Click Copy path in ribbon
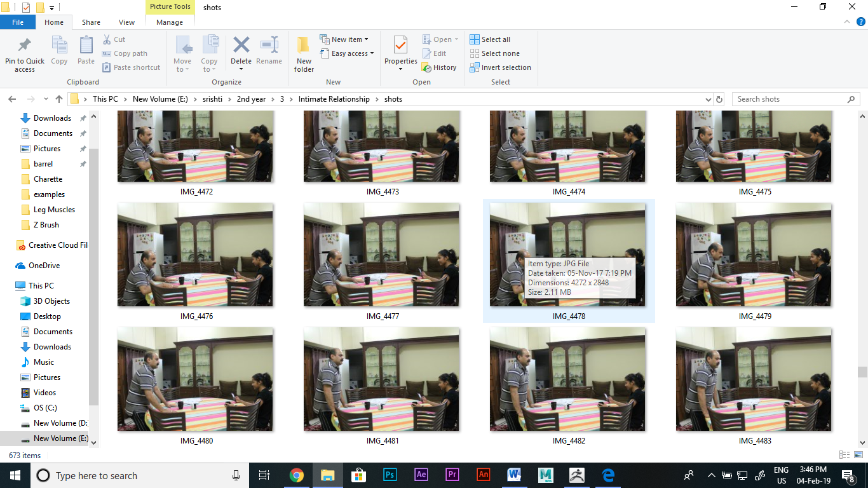The image size is (868, 488). pos(125,53)
